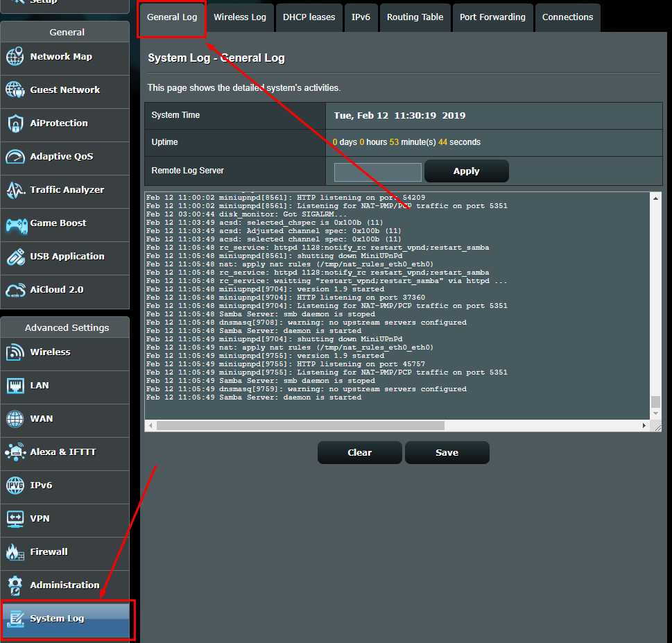The image size is (672, 643).
Task: Open the Firewall flame icon
Action: (x=15, y=552)
